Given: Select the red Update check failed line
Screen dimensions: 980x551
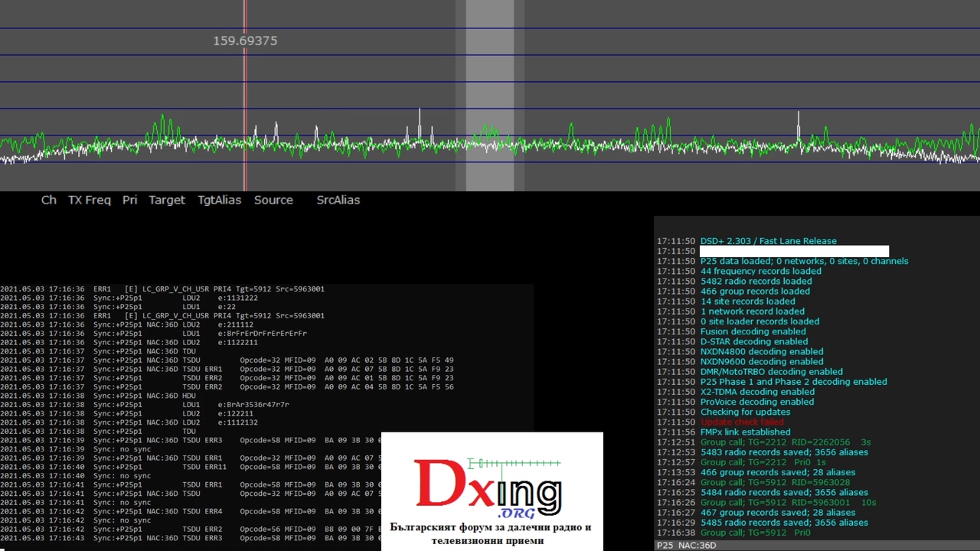Looking at the screenshot, I should 742,422.
